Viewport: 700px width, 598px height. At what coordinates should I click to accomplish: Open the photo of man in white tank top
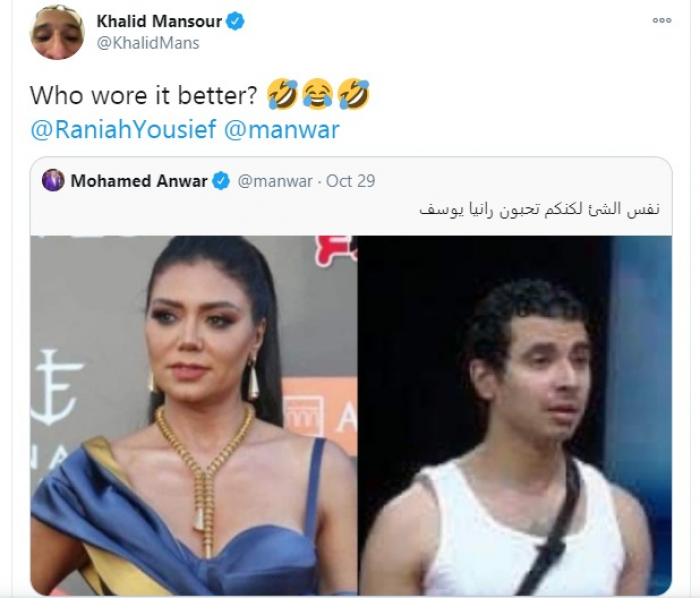pyautogui.click(x=515, y=415)
